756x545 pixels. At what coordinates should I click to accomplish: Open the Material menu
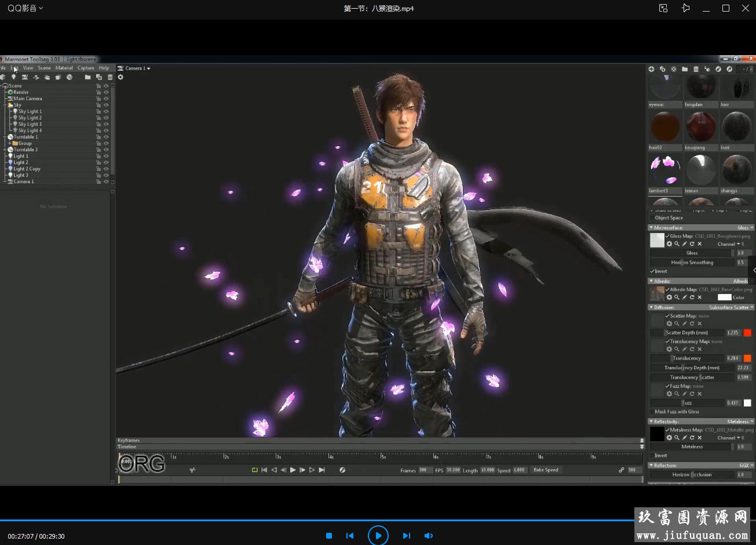point(64,68)
